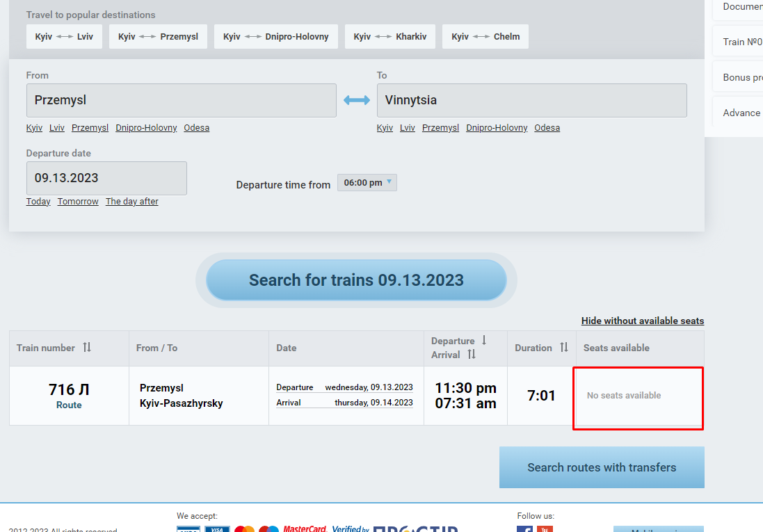This screenshot has height=532, width=763.
Task: Choose Kyiv under To field
Action: click(x=385, y=128)
